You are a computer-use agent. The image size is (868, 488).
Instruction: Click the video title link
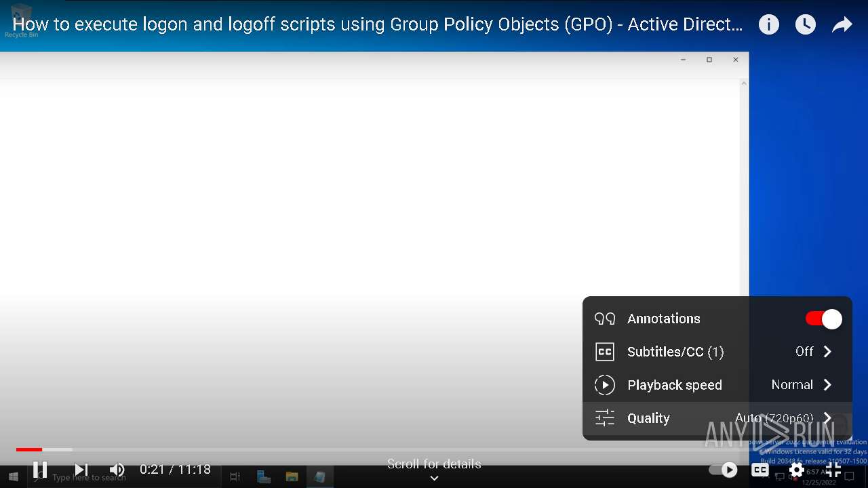(x=378, y=25)
